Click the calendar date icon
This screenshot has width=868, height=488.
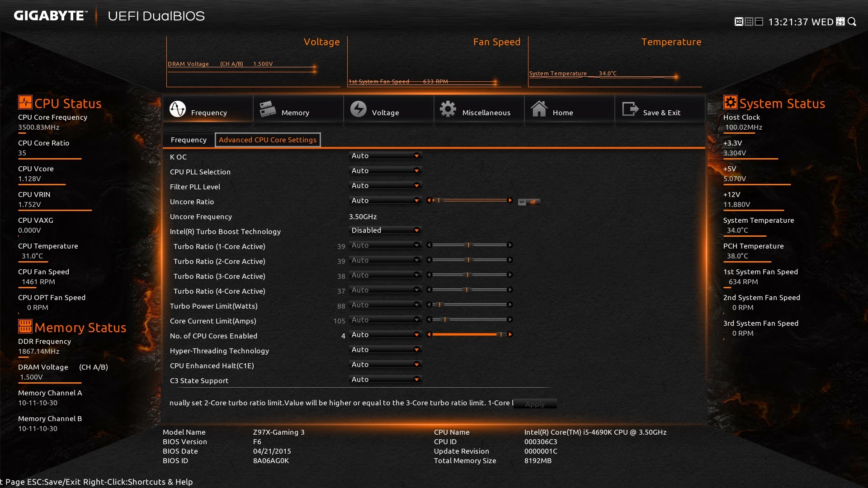pyautogui.click(x=840, y=22)
